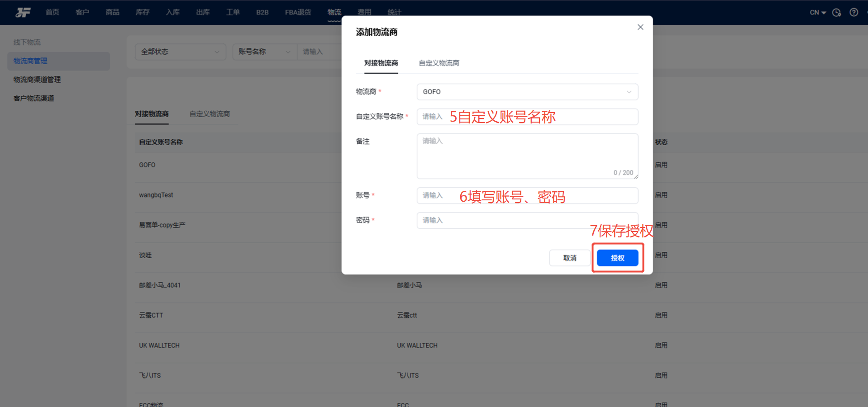Screen dimensions: 868x407
Task: Open 物流商管理 in sidebar
Action: coord(59,61)
